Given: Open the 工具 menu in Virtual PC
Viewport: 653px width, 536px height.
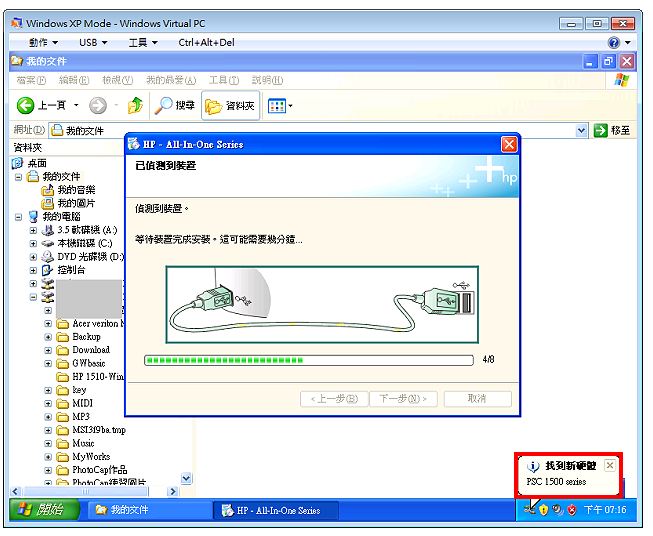Looking at the screenshot, I should [x=143, y=42].
